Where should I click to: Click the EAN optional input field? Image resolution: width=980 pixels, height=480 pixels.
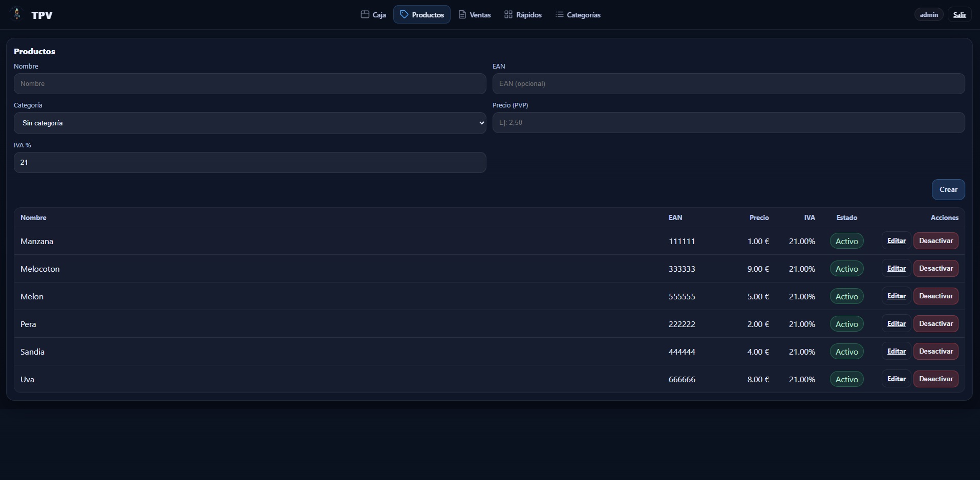[728, 84]
